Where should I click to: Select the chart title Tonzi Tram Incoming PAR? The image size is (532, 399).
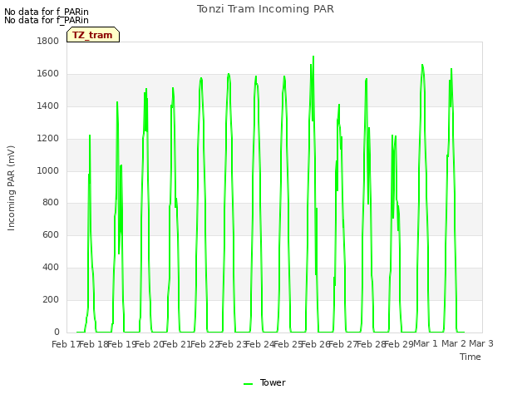tap(265, 9)
